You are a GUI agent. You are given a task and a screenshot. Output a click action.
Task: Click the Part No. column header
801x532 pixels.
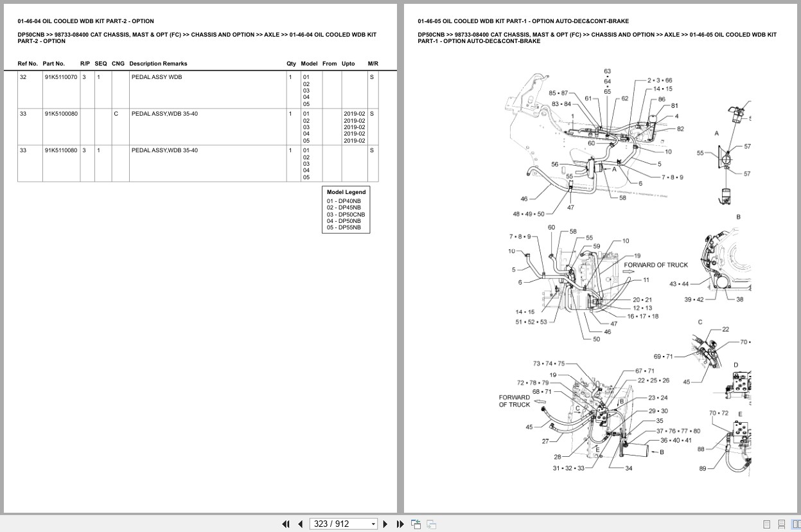(54, 64)
